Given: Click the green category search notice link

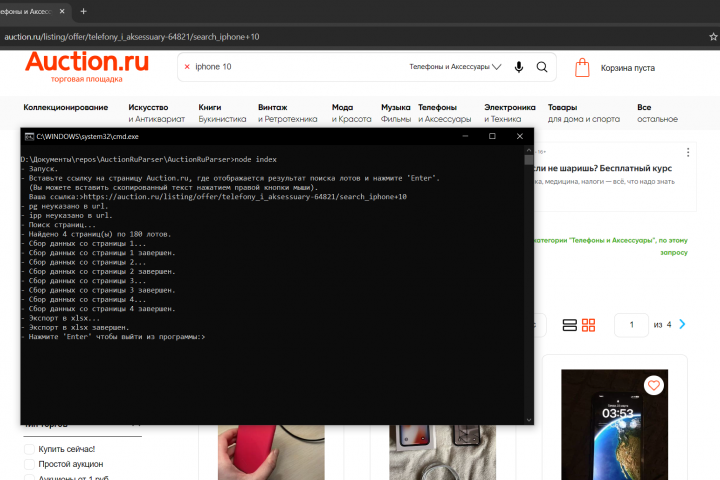Looking at the screenshot, I should point(611,246).
